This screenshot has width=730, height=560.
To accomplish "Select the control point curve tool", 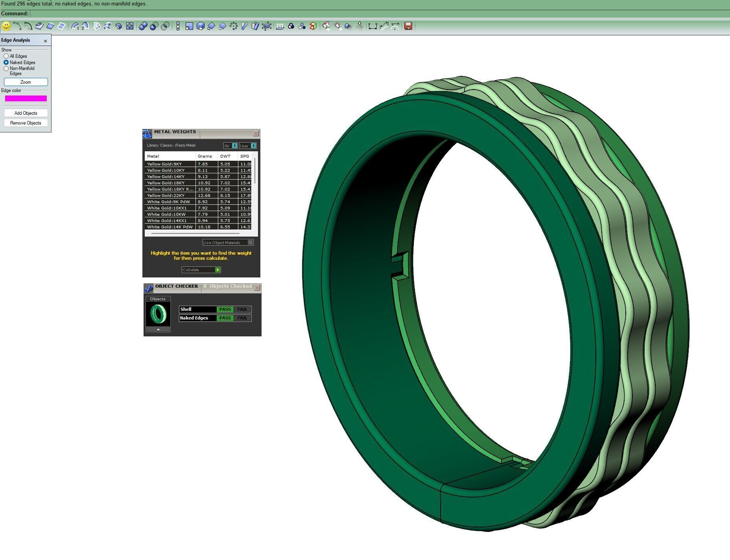I will [17, 26].
